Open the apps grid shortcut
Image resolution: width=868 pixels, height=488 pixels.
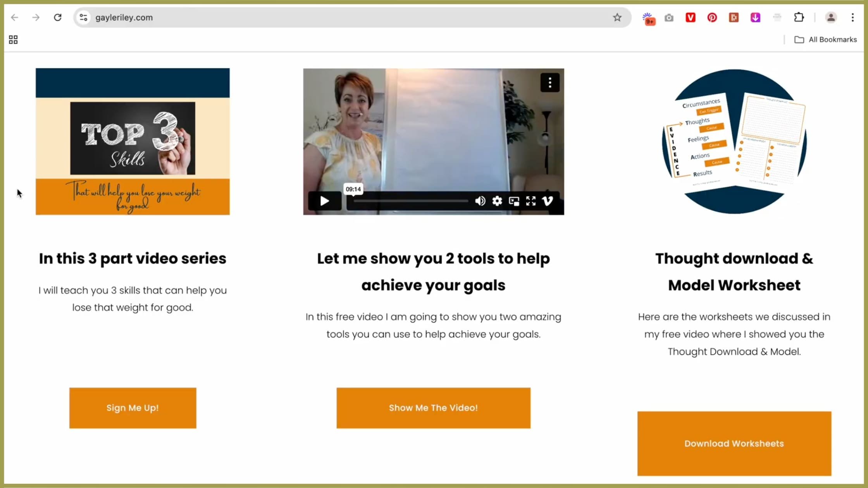(13, 40)
